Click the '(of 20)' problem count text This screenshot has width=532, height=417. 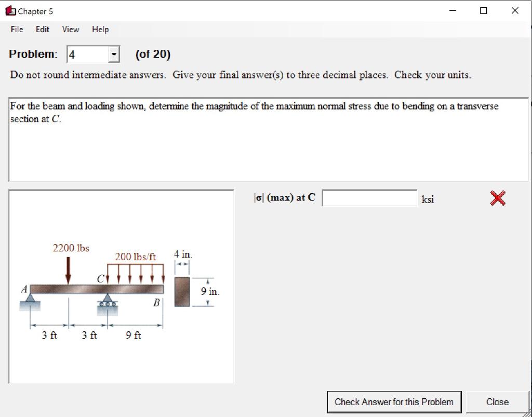pyautogui.click(x=153, y=54)
